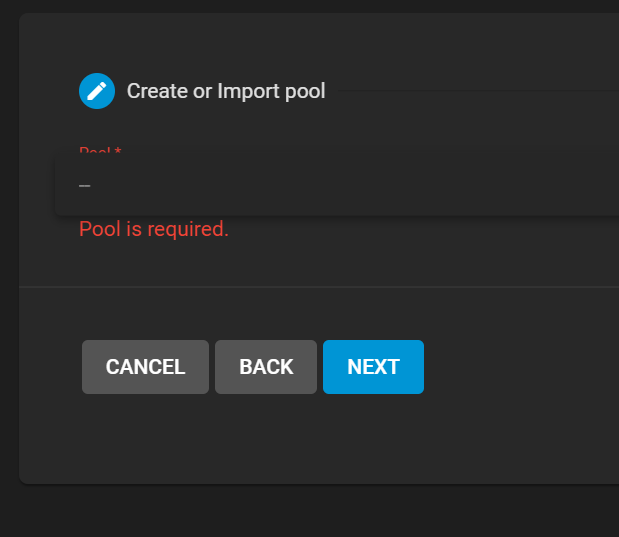Image resolution: width=619 pixels, height=537 pixels.
Task: Click the 'Create or Import pool' title text
Action: point(226,91)
